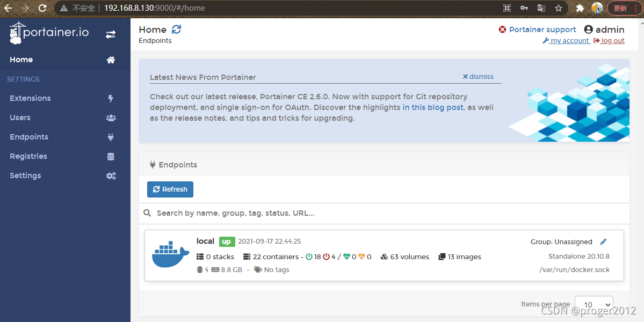644x322 pixels.
Task: Click the portainer.io logo
Action: 49,33
